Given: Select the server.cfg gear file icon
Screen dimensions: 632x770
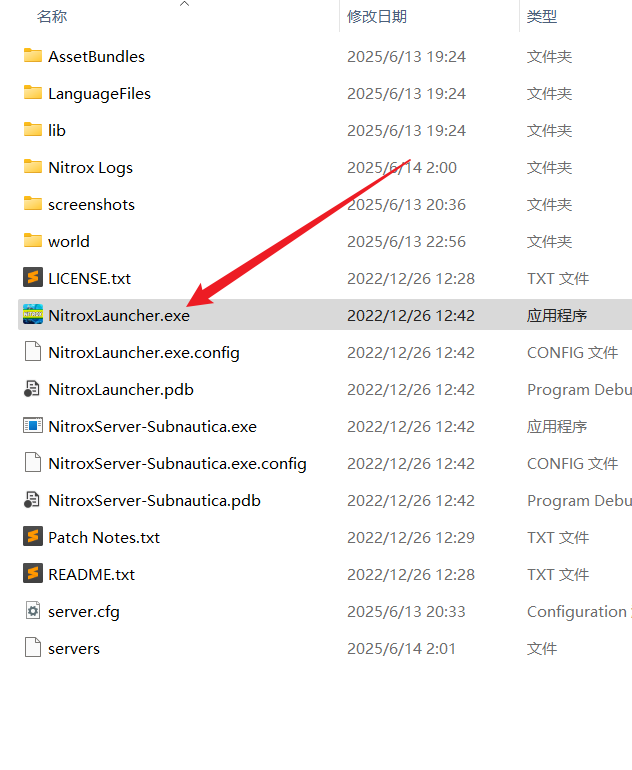Looking at the screenshot, I should pyautogui.click(x=33, y=610).
